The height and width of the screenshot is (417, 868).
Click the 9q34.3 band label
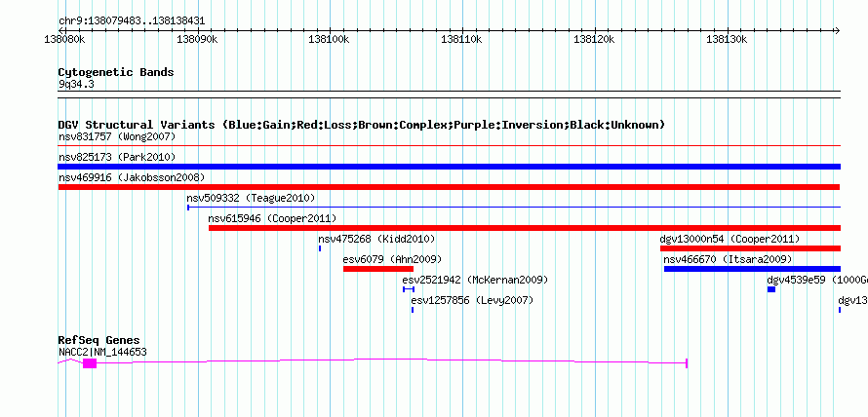tap(75, 84)
